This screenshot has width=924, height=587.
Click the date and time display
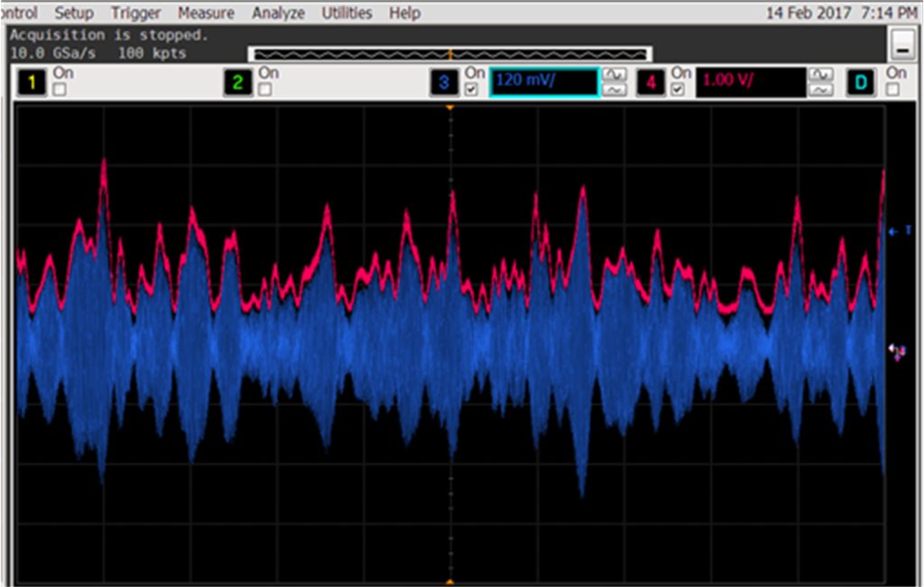842,13
